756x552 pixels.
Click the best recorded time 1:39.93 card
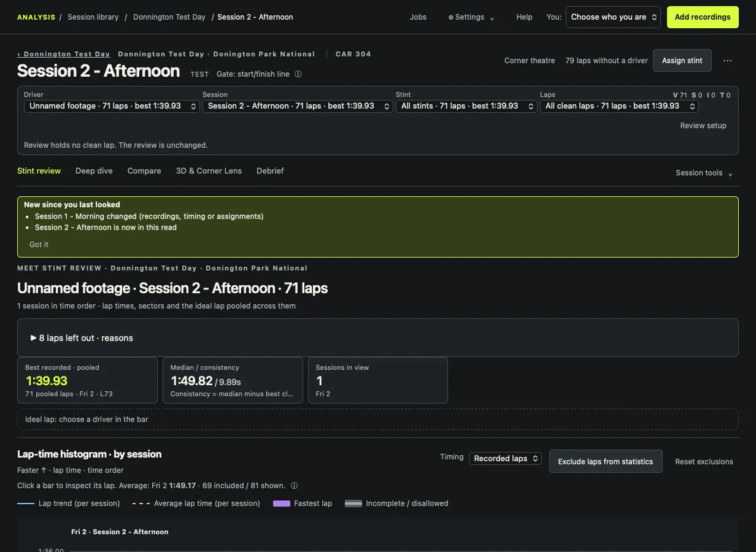tap(87, 380)
